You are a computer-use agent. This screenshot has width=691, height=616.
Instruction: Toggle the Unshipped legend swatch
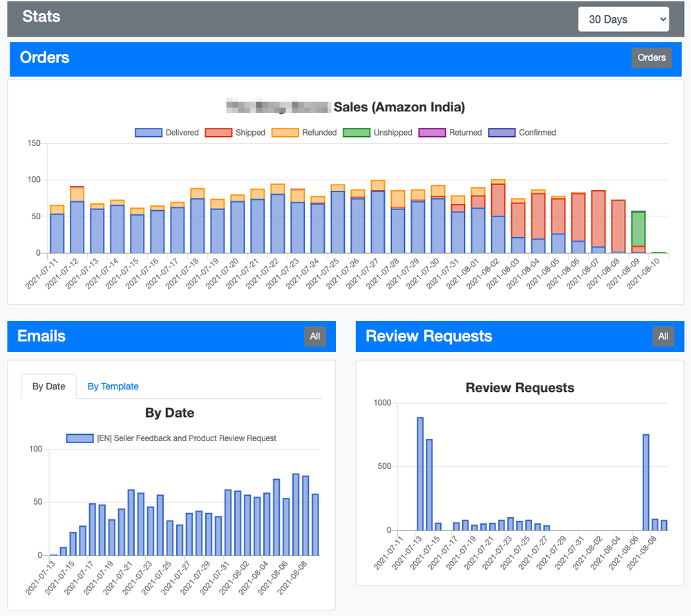click(x=357, y=133)
